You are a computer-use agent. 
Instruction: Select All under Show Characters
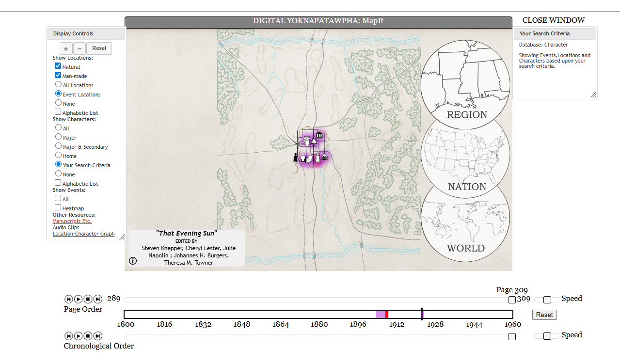click(59, 127)
